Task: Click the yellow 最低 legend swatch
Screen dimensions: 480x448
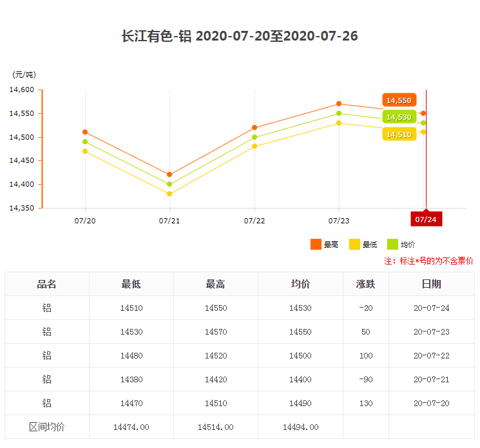Action: 354,245
